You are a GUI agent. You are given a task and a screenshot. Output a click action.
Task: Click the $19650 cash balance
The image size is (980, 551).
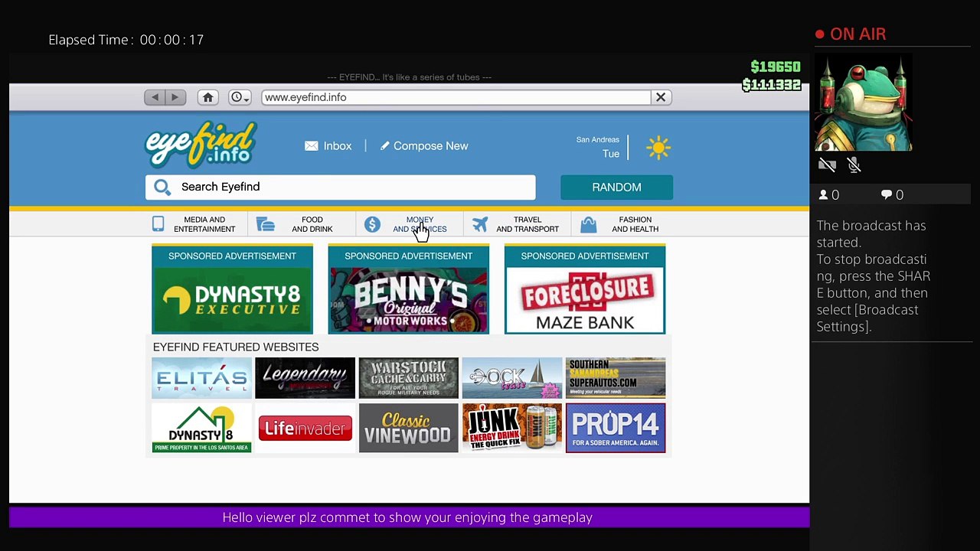pos(775,67)
